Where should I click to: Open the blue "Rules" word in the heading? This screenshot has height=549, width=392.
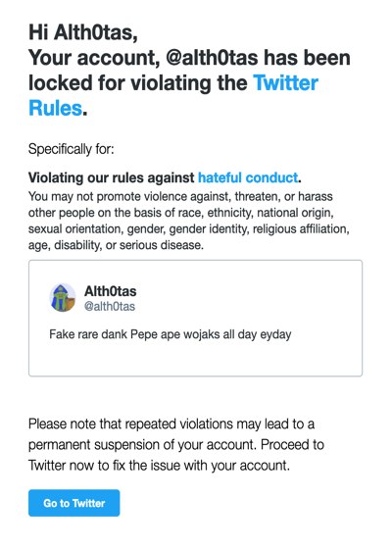(x=55, y=108)
